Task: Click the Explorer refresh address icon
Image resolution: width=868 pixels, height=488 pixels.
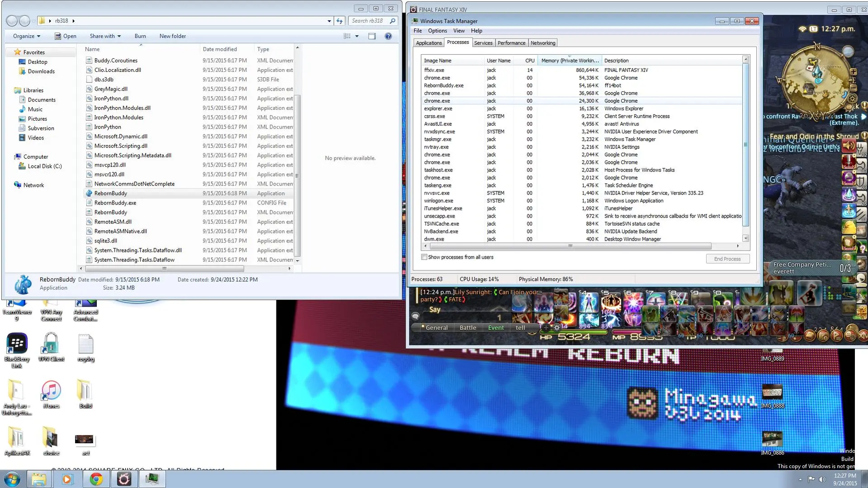Action: point(340,21)
